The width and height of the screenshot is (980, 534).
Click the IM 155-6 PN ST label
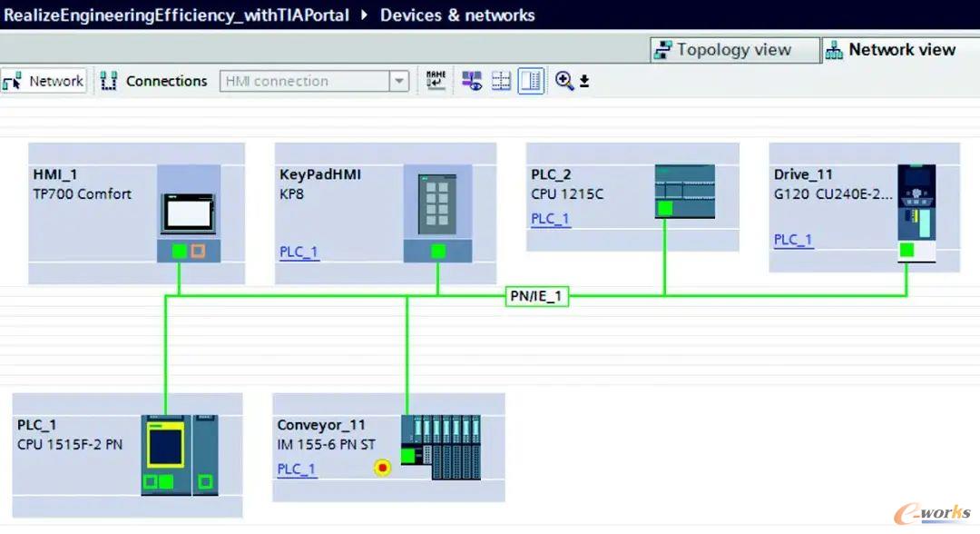(327, 445)
